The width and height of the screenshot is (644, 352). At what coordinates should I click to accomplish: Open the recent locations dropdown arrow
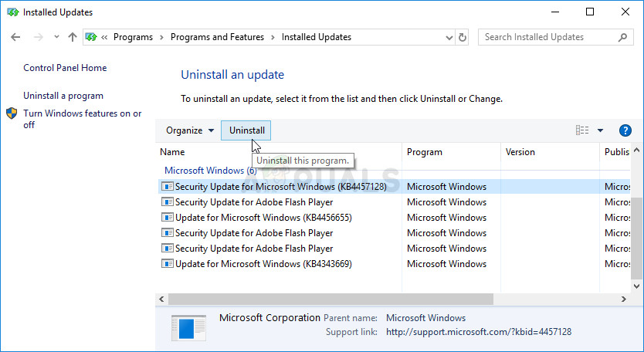56,37
